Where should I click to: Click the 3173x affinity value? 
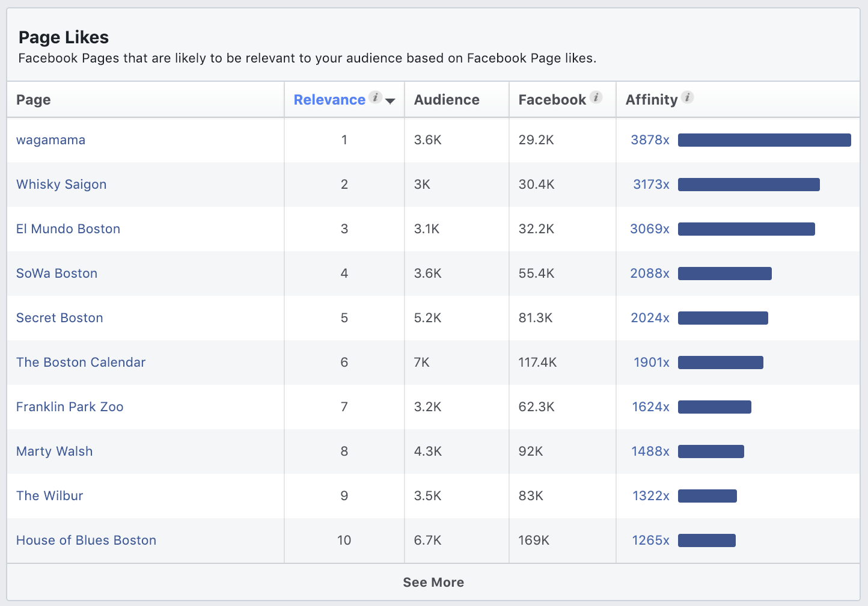point(651,185)
